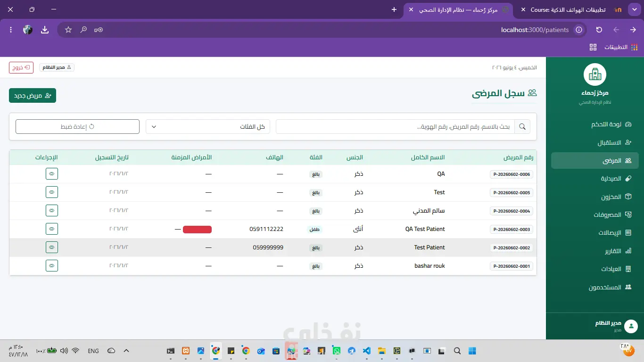
Task: Click the clinic logo icon above مركز رُحماء
Action: [595, 74]
